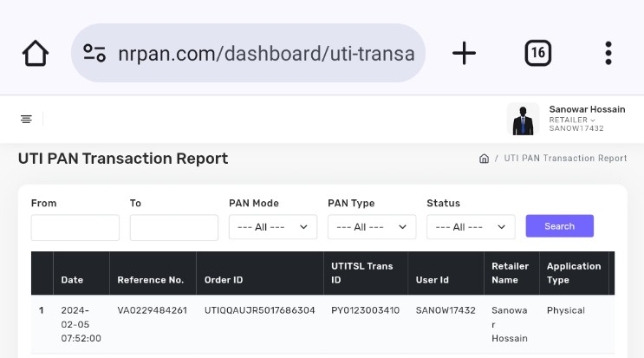Expand the PAN Mode dropdown

(x=273, y=227)
